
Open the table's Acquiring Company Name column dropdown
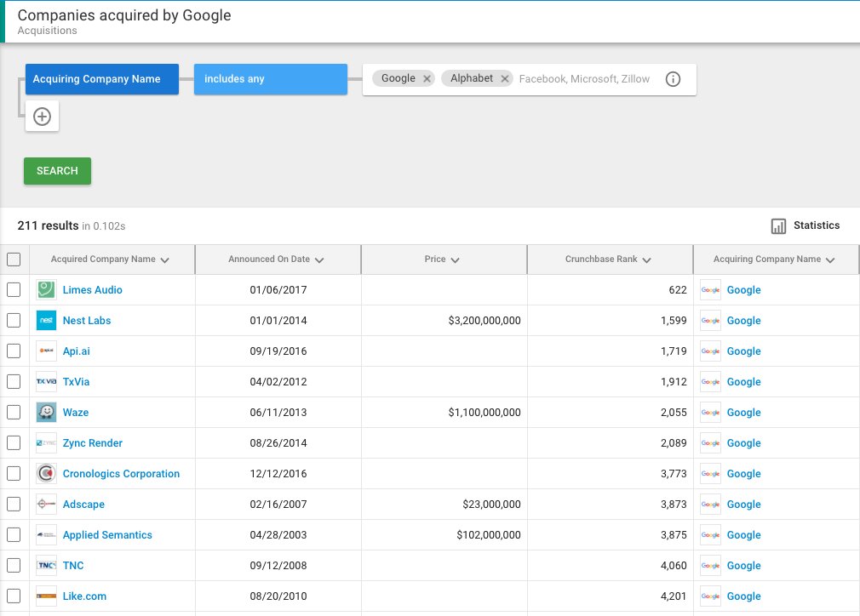point(830,260)
